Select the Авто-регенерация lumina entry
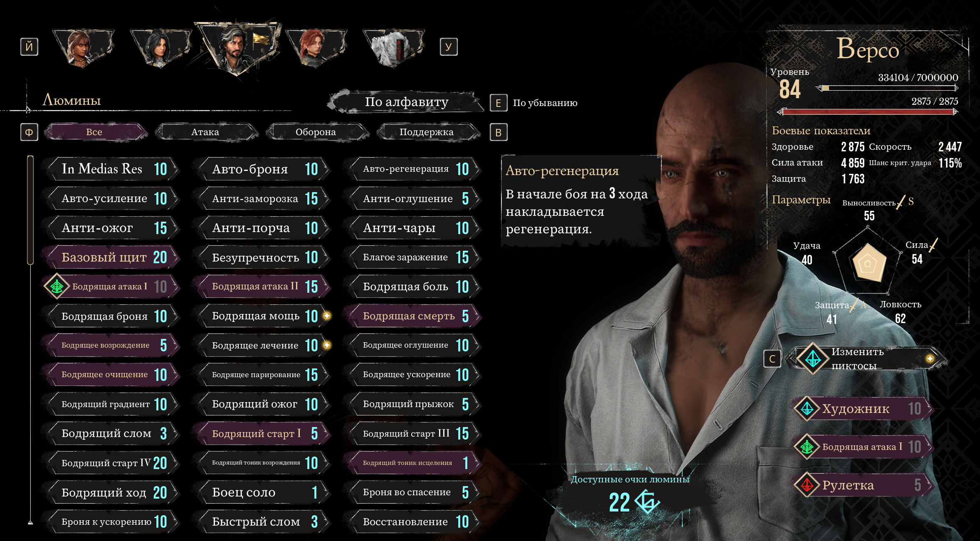Image resolution: width=980 pixels, height=541 pixels. (412, 169)
